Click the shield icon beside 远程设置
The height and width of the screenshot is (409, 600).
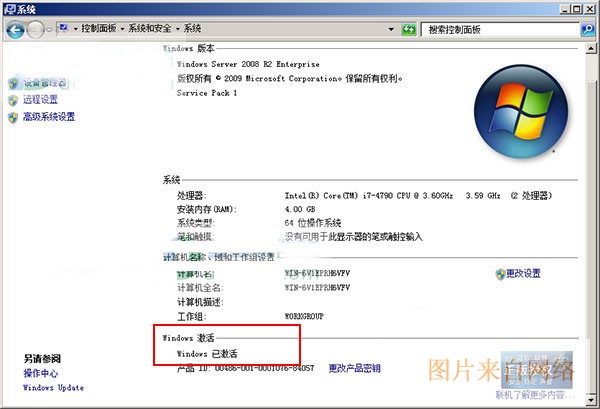coord(12,100)
